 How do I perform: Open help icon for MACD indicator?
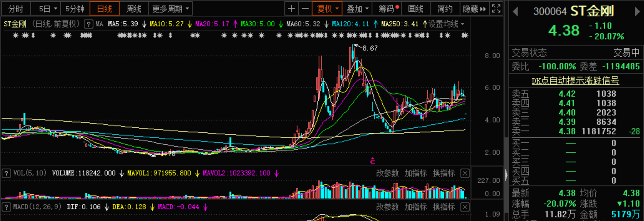6,207
